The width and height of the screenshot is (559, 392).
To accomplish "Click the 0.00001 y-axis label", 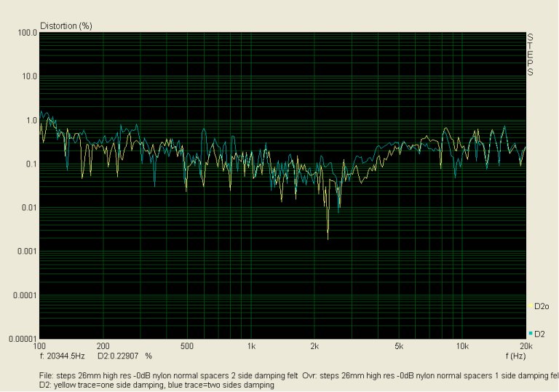I will [23, 339].
